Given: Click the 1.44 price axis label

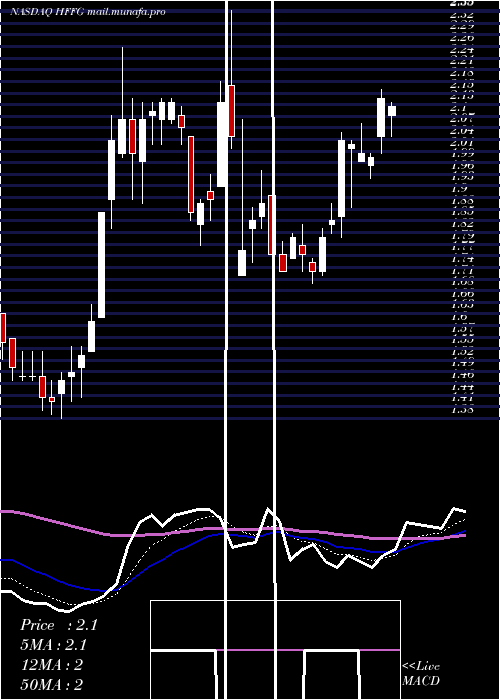Looking at the screenshot, I should pyautogui.click(x=462, y=387).
